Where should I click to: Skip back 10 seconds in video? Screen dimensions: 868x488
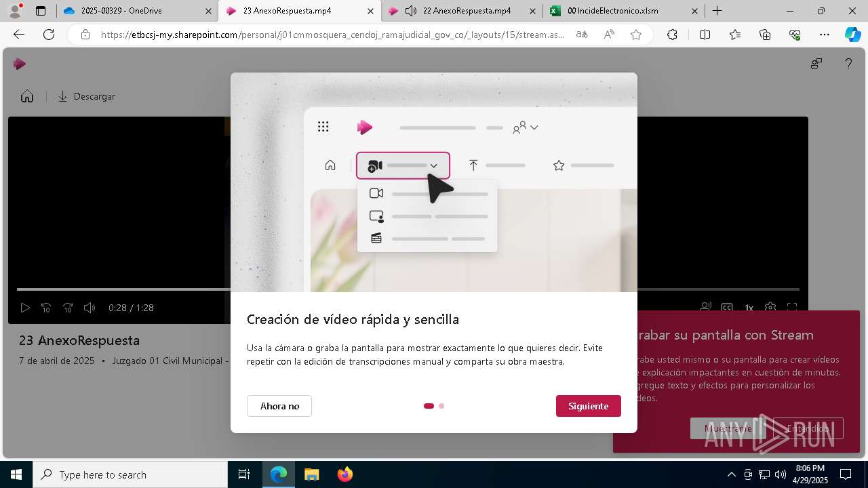(46, 308)
